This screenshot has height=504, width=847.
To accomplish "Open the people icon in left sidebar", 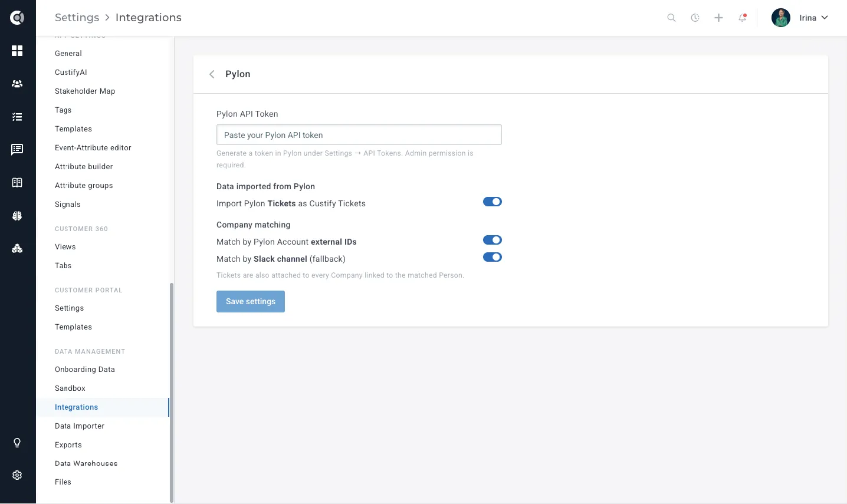I will tap(17, 84).
